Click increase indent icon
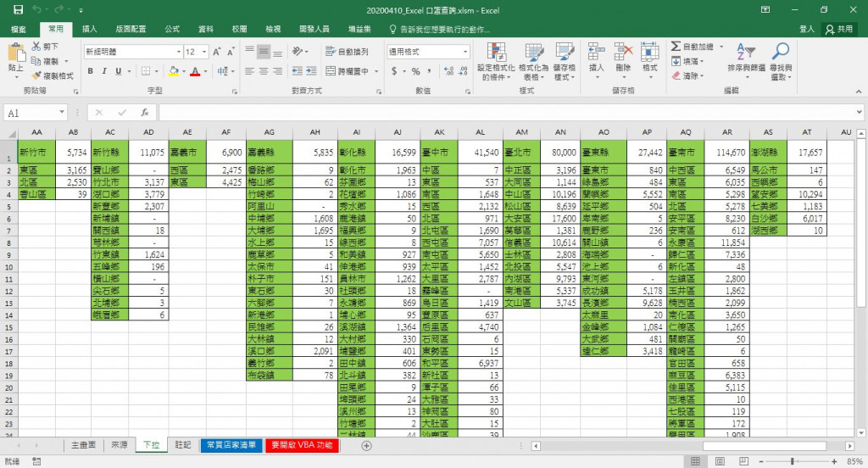 pyautogui.click(x=311, y=71)
